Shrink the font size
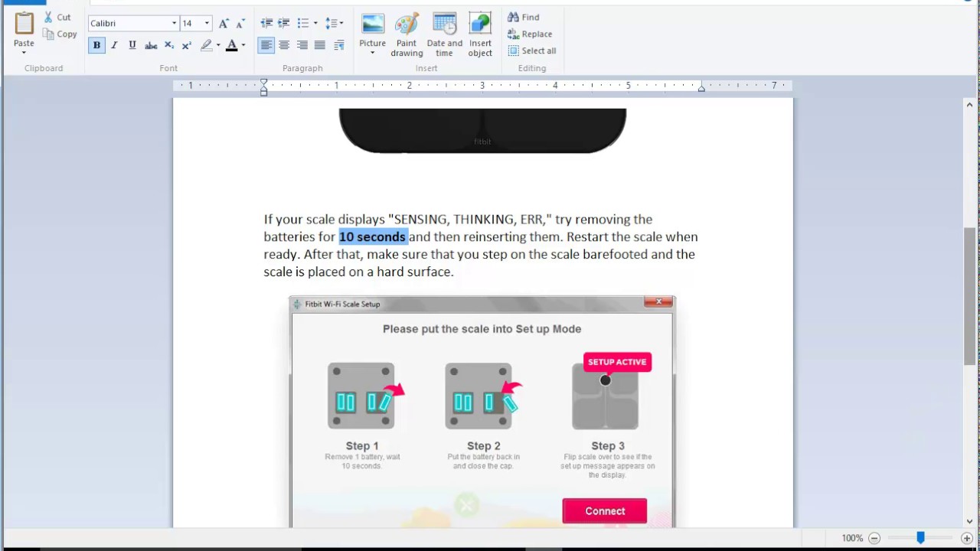The height and width of the screenshot is (551, 980). click(241, 24)
